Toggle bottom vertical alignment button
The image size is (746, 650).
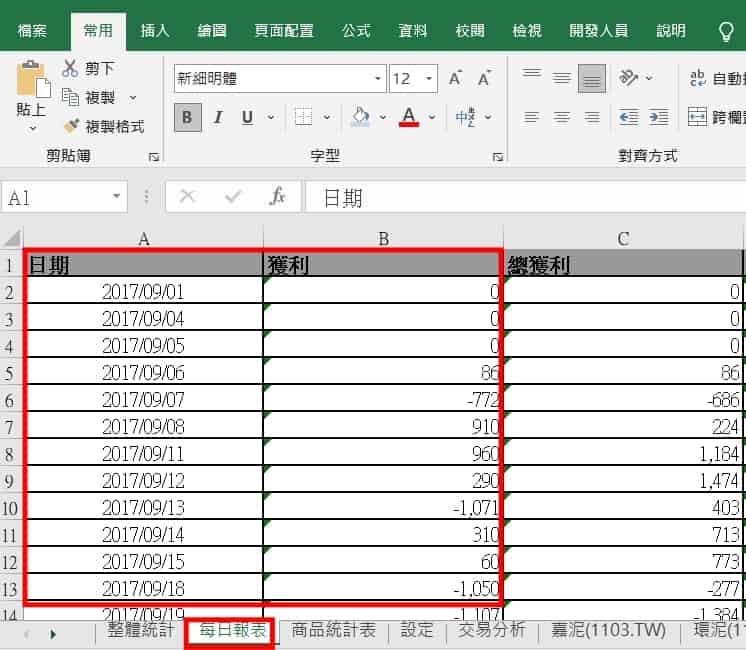[x=592, y=78]
